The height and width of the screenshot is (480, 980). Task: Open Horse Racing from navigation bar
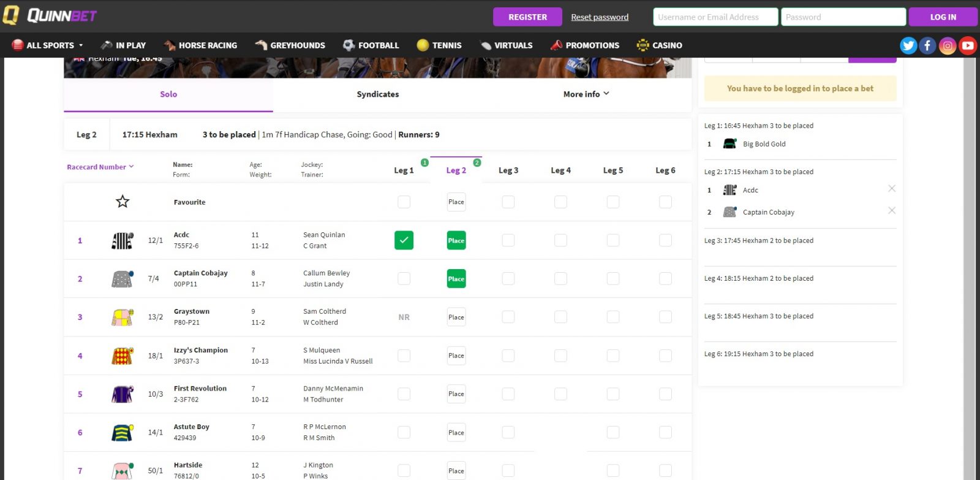click(x=201, y=45)
